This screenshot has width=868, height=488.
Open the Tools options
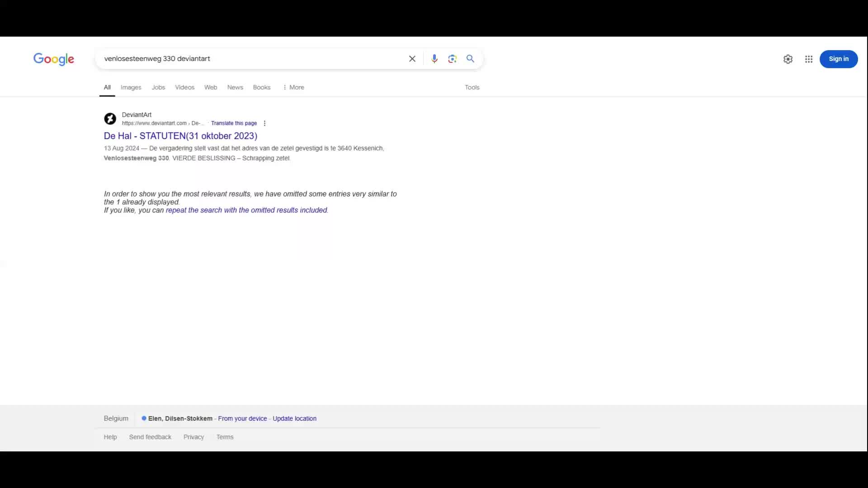[x=472, y=87]
